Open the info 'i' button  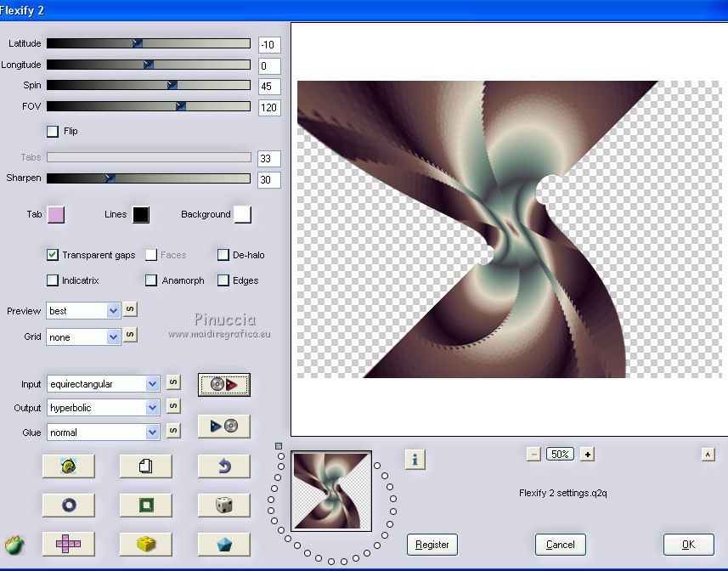pyautogui.click(x=415, y=460)
